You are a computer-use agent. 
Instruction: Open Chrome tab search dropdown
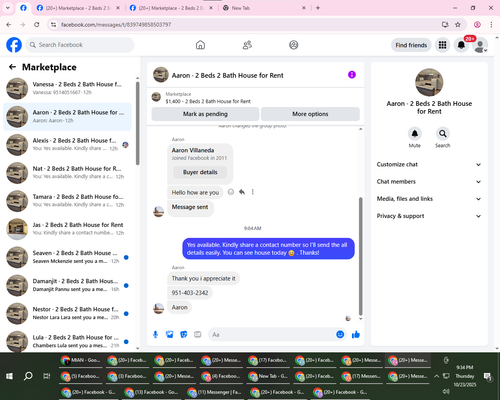8,8
